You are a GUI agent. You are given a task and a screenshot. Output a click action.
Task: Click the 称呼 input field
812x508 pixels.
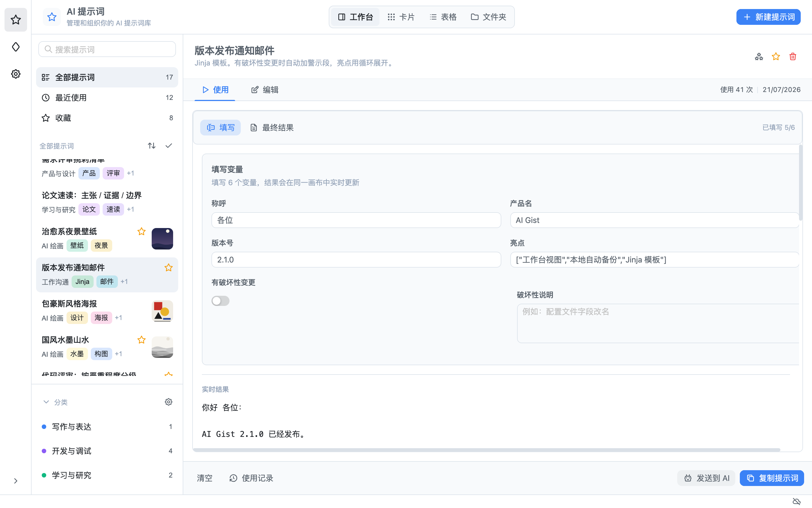point(356,220)
